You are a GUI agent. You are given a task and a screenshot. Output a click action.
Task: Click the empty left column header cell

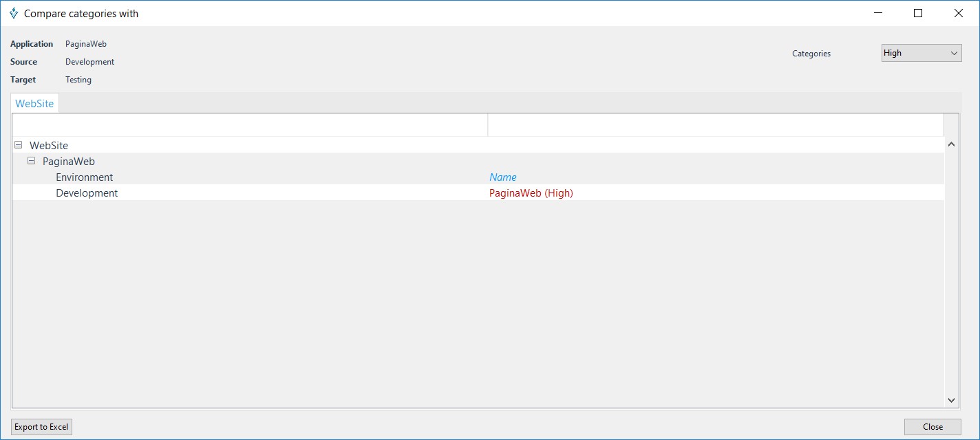tap(250, 125)
